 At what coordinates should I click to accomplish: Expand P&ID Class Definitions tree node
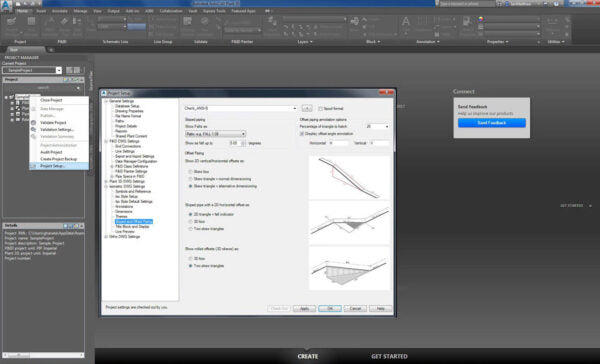(112, 166)
